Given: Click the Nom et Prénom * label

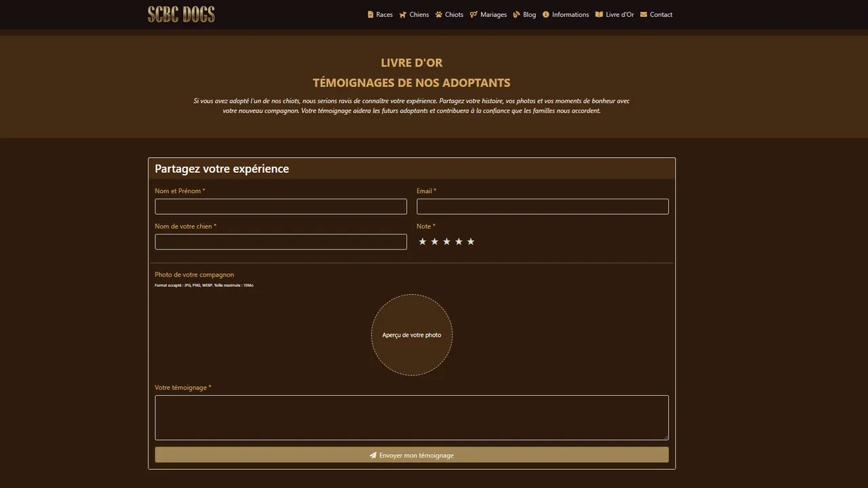Looking at the screenshot, I should point(180,191).
